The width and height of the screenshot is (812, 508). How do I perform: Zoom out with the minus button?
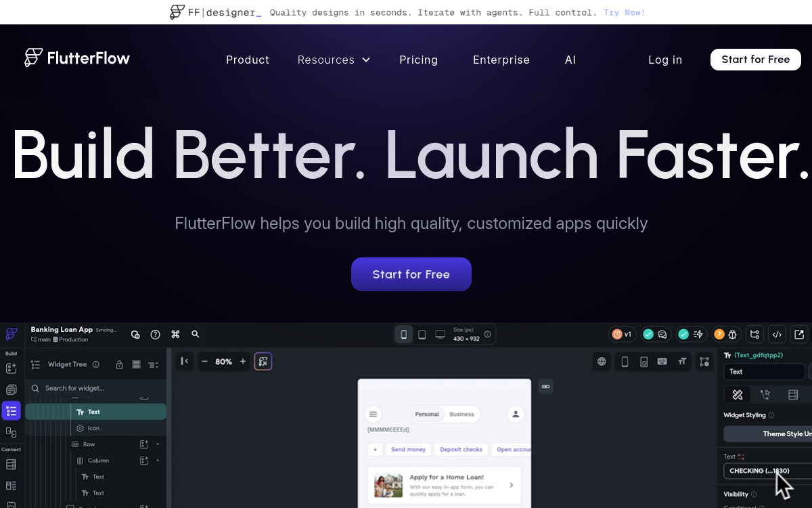tap(204, 362)
